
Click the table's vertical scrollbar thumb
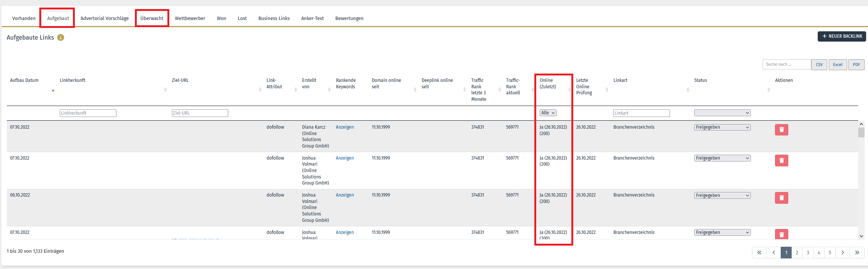861,132
